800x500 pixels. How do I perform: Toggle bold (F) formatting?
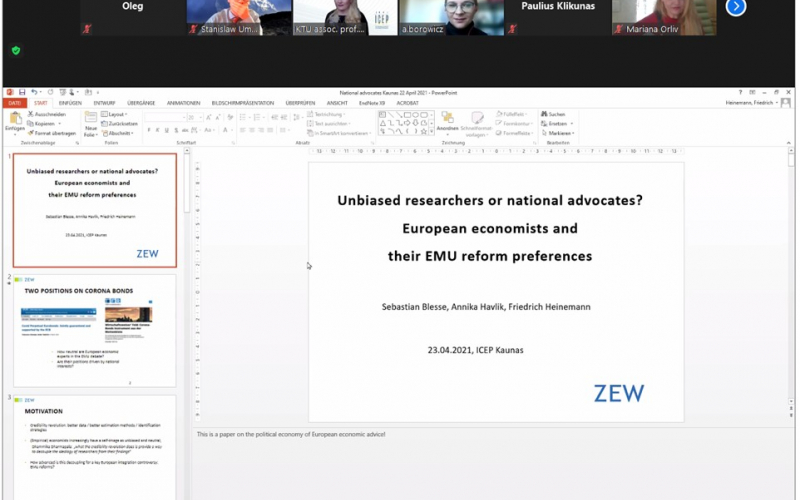[148, 131]
